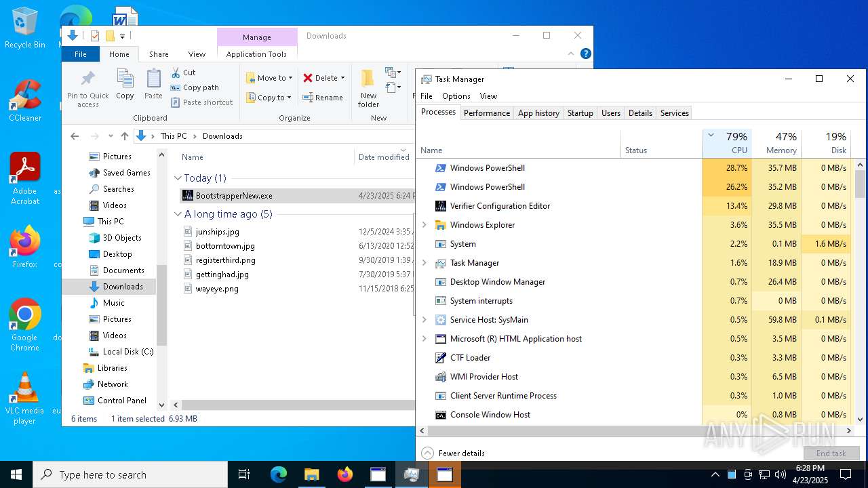Screen dimensions: 868x488
Task: Open Quick Access Toolbar customize dropdown
Action: click(123, 36)
